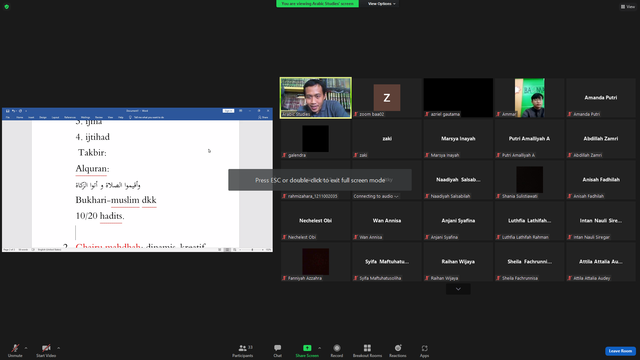Select azriel gautama's black video tile
The image size is (640, 360).
pyautogui.click(x=458, y=98)
